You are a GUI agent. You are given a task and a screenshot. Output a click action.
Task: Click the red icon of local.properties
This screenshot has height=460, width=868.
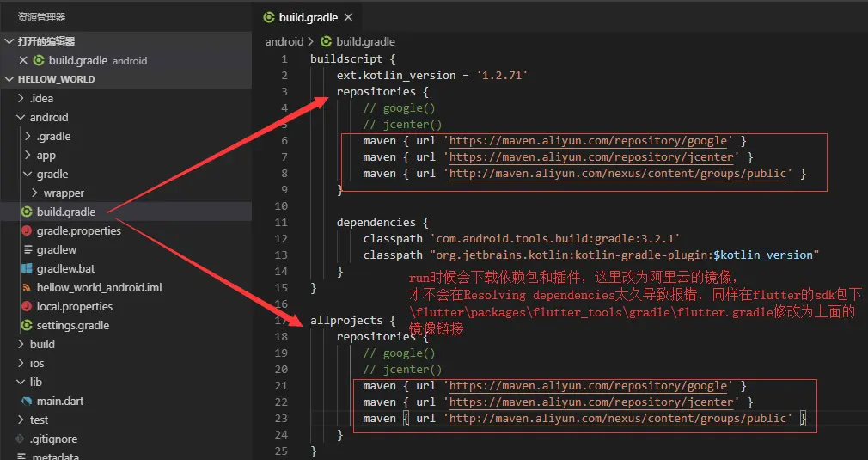click(x=27, y=306)
